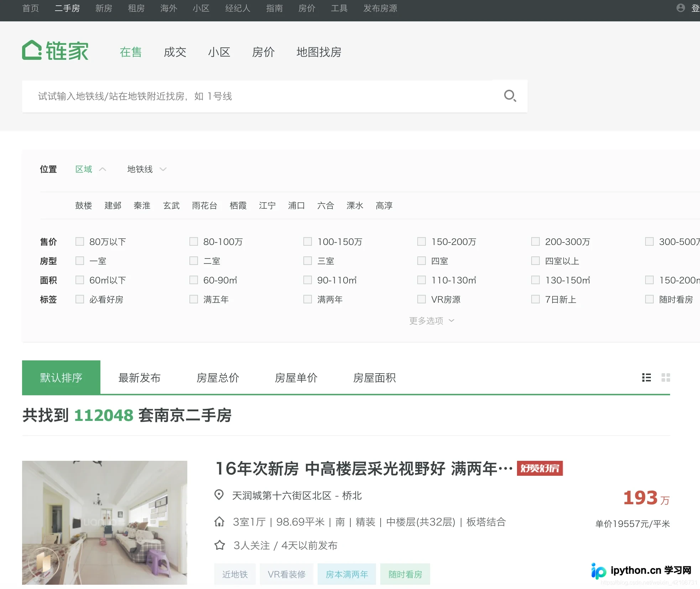Open listing titled 16年次新房
The height and width of the screenshot is (589, 700).
pyautogui.click(x=364, y=468)
